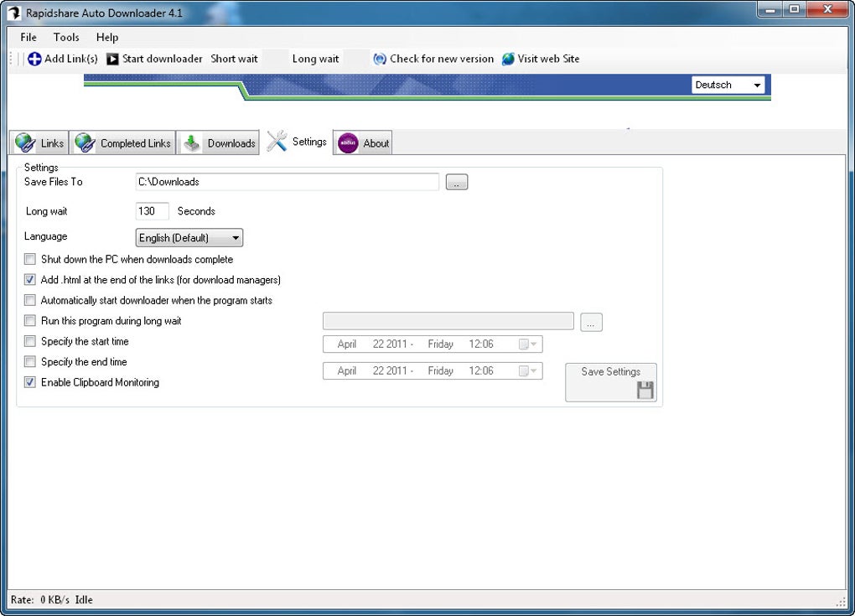Open the Visit web Site globe icon
The image size is (855, 616).
pos(507,59)
